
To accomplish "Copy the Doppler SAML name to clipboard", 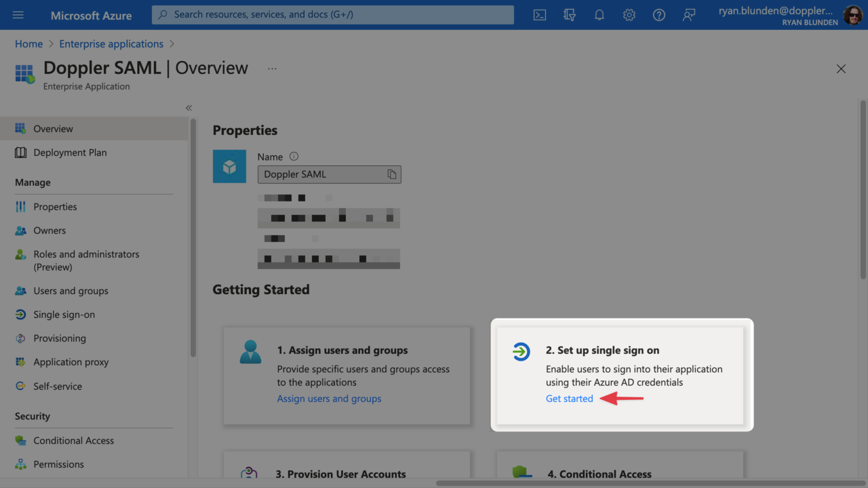I will [392, 174].
